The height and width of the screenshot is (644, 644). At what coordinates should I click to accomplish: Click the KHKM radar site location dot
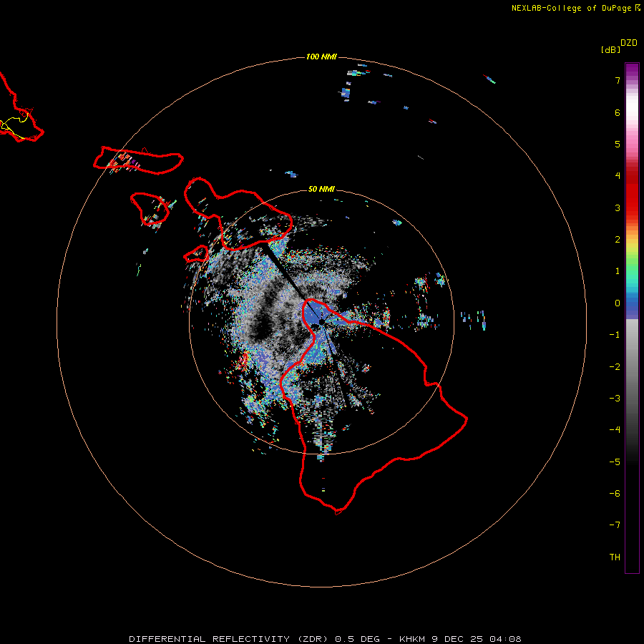point(321,323)
